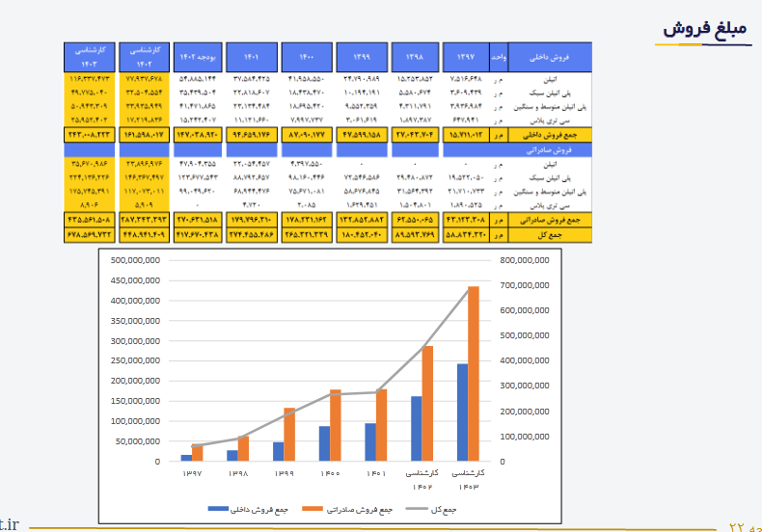Click the orange legend marker for جمع فروش صادراتی
The height and width of the screenshot is (532, 762).
(313, 508)
